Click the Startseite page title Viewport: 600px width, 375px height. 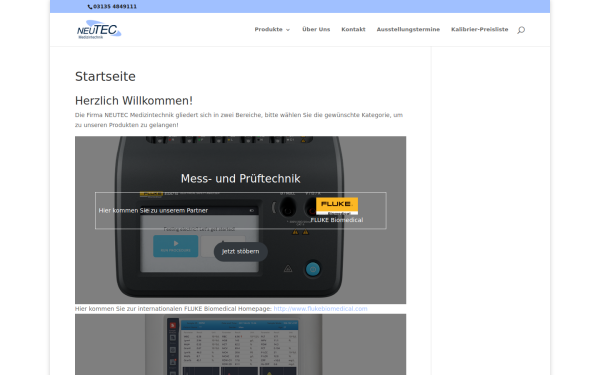105,77
